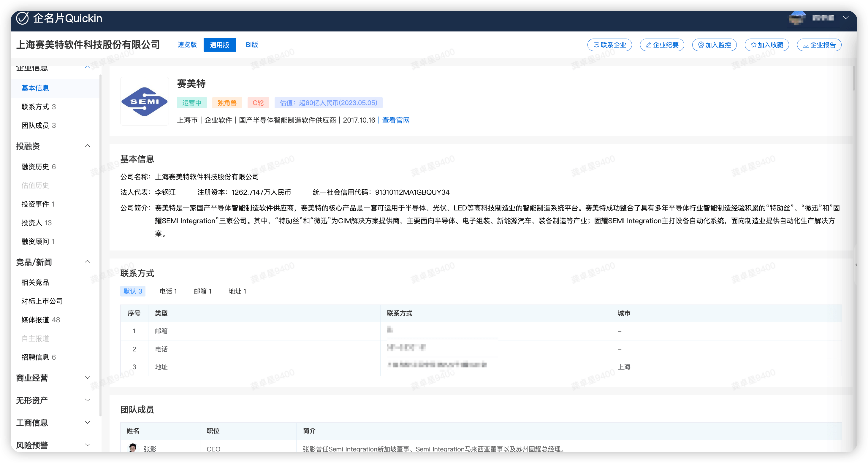Collapse the 投融资 sidebar section
Screen dimensions: 868x463
pos(87,145)
